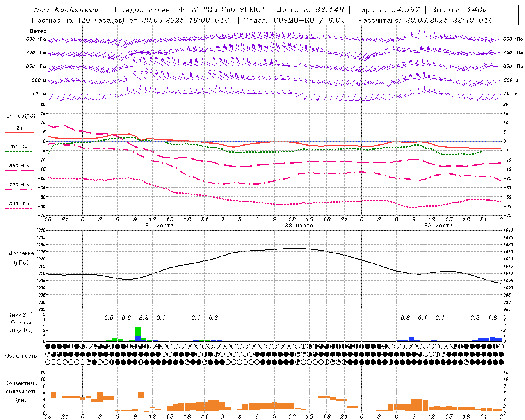Click the 'Давление' pressure panel label
Viewport: 525px width, 420px height.
click(x=21, y=253)
